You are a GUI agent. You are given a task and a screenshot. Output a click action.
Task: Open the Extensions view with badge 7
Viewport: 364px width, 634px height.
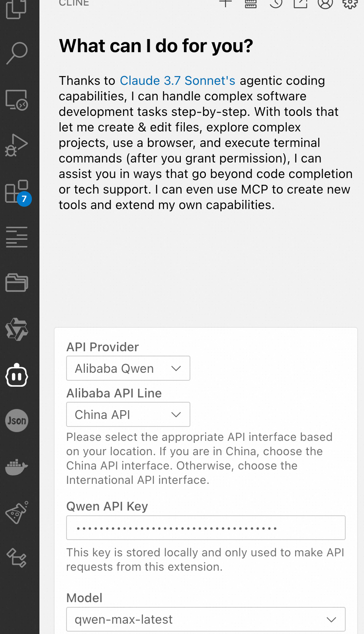17,192
